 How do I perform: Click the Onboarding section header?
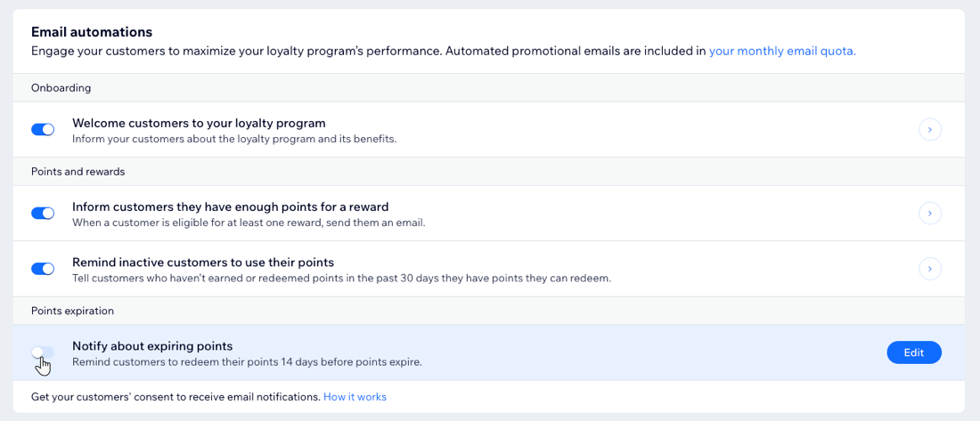[x=61, y=88]
